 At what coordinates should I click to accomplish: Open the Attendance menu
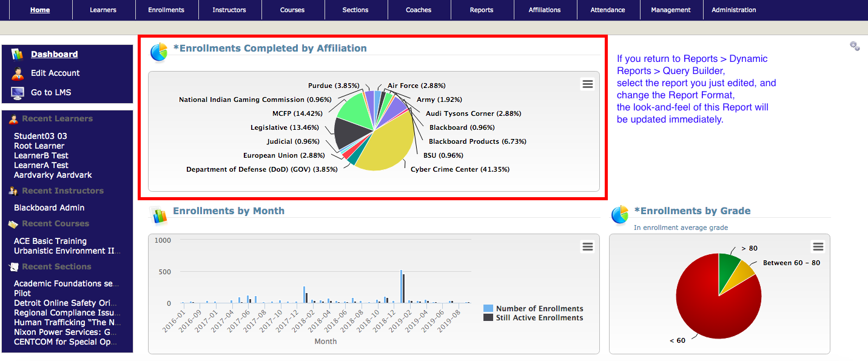(x=608, y=10)
